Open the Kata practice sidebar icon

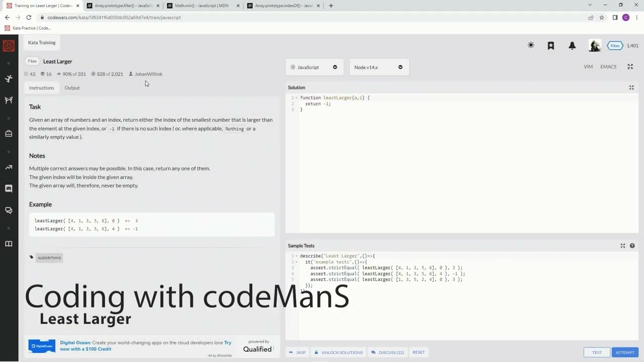tap(9, 78)
